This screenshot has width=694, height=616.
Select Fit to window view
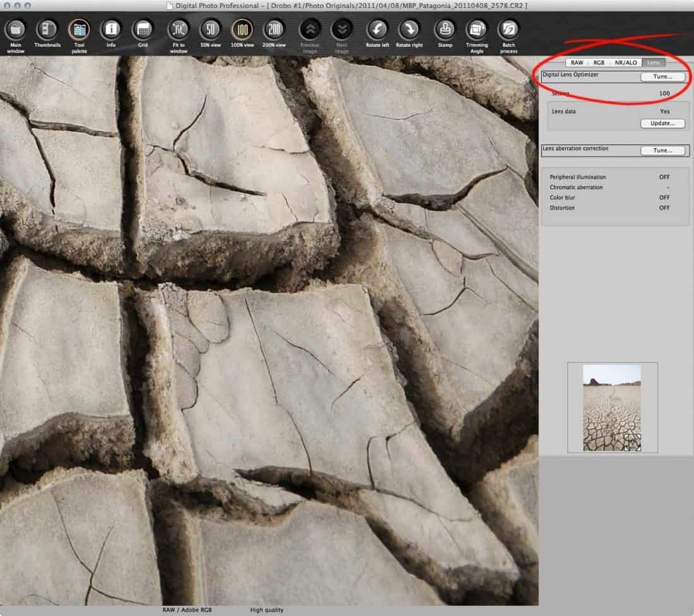pyautogui.click(x=179, y=30)
